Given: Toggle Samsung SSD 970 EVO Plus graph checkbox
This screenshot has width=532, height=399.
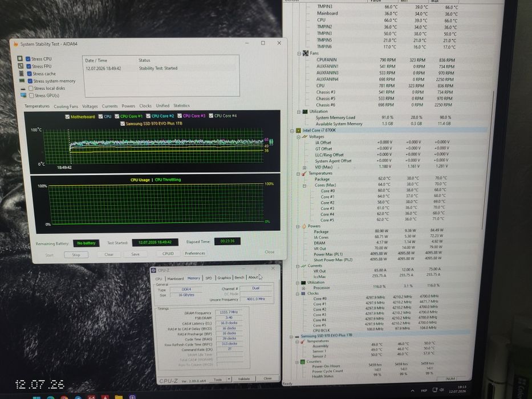Looking at the screenshot, I should click(123, 124).
